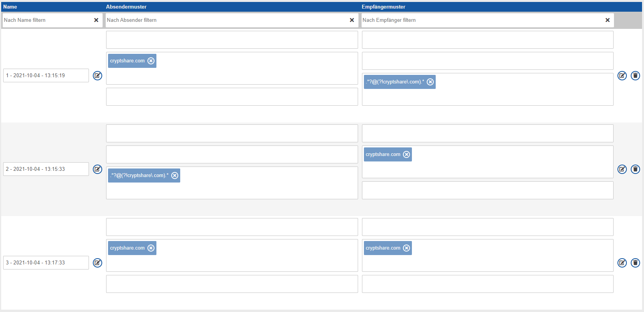Image resolution: width=644 pixels, height=312 pixels.
Task: Click rule 3 empty recipient box below cryptshare.com tag
Action: [488, 284]
